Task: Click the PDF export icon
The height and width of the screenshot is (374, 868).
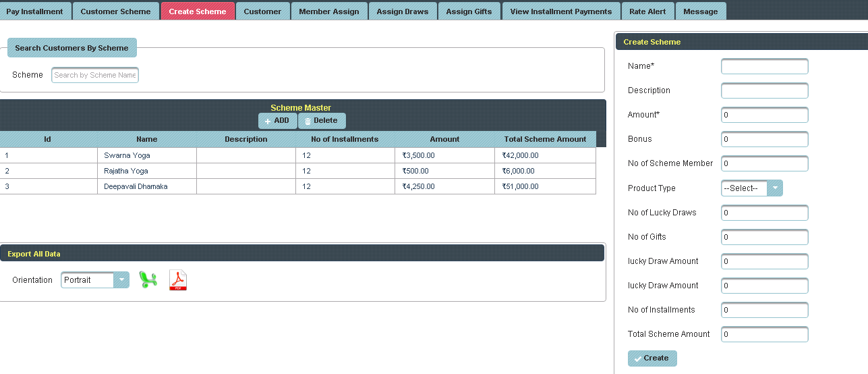Action: (x=177, y=279)
